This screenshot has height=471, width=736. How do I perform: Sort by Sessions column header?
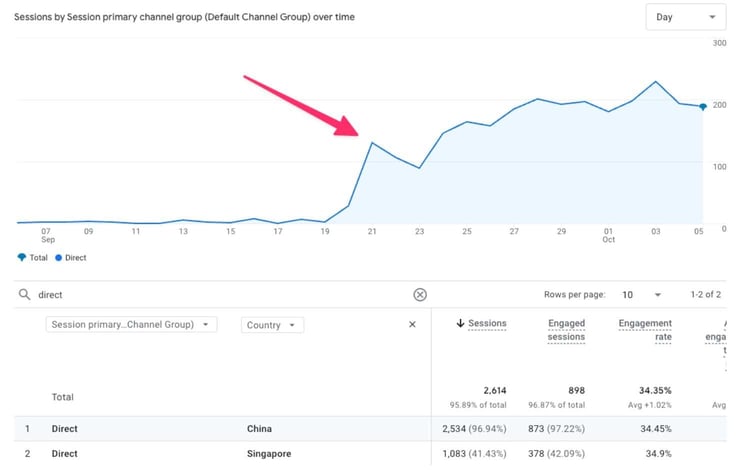pyautogui.click(x=487, y=324)
